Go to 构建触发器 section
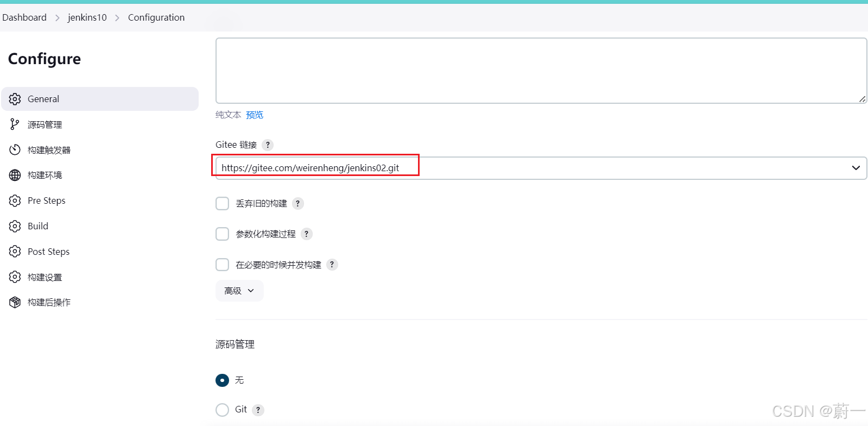Viewport: 868px width, 426px height. click(x=100, y=149)
